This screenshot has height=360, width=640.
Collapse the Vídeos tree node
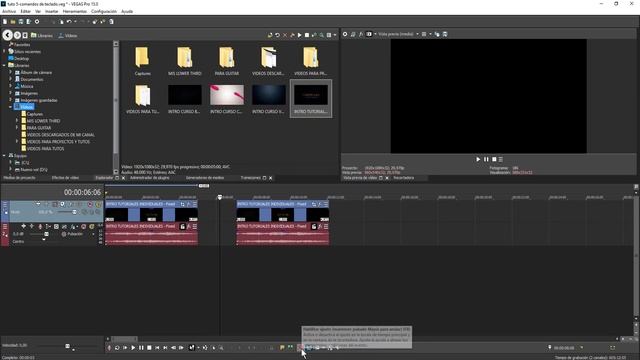11,107
